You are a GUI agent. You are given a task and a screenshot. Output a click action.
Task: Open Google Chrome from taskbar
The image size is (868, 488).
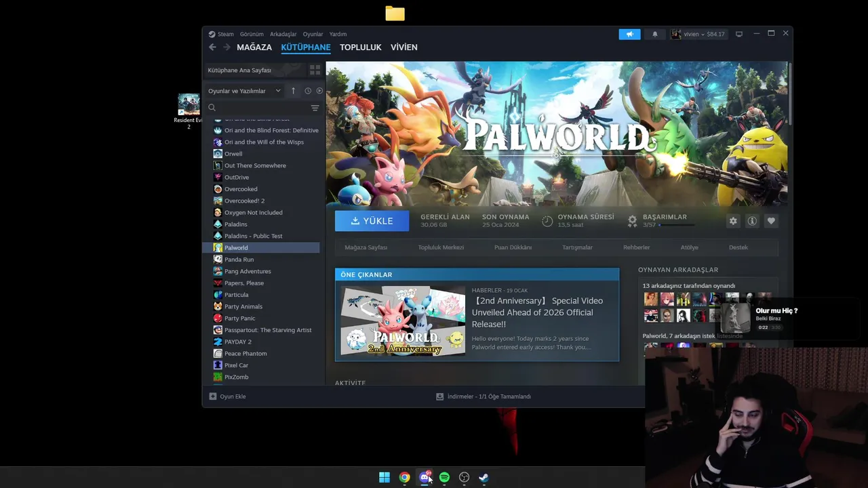404,477
